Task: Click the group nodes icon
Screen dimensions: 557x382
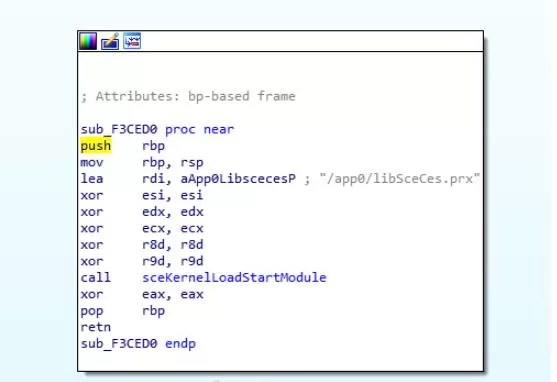Action: (132, 41)
